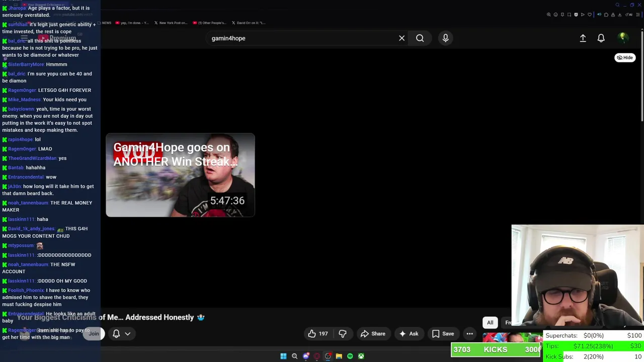Submit search with magnifying glass icon
Screen dimensions: 644x362
click(420, 38)
